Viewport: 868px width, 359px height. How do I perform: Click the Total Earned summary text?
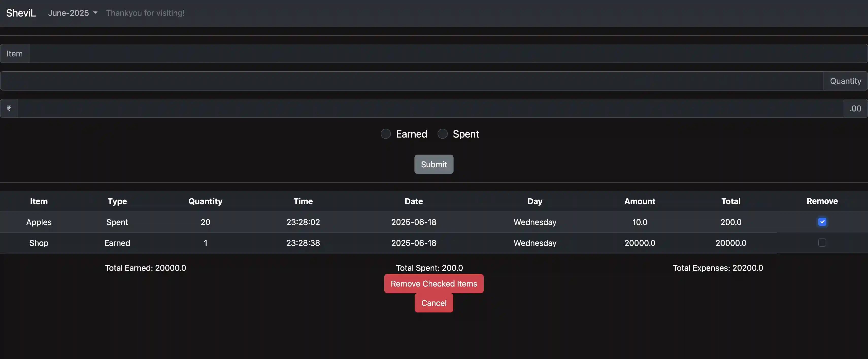[145, 267]
